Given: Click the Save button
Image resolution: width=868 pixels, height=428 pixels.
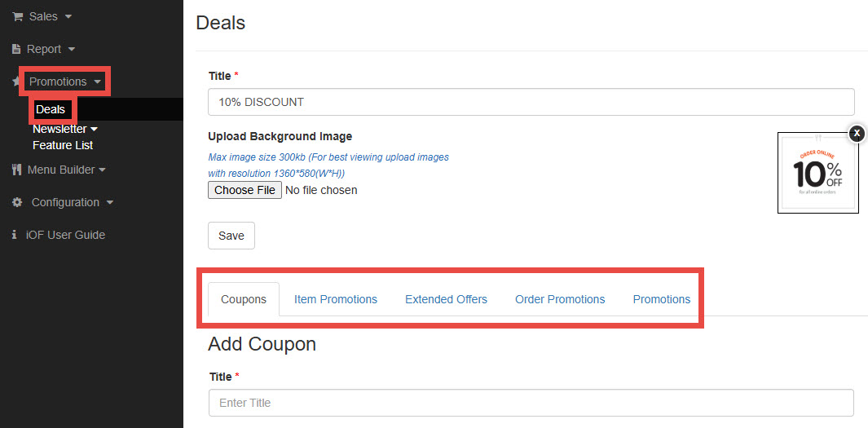Looking at the screenshot, I should tap(231, 236).
